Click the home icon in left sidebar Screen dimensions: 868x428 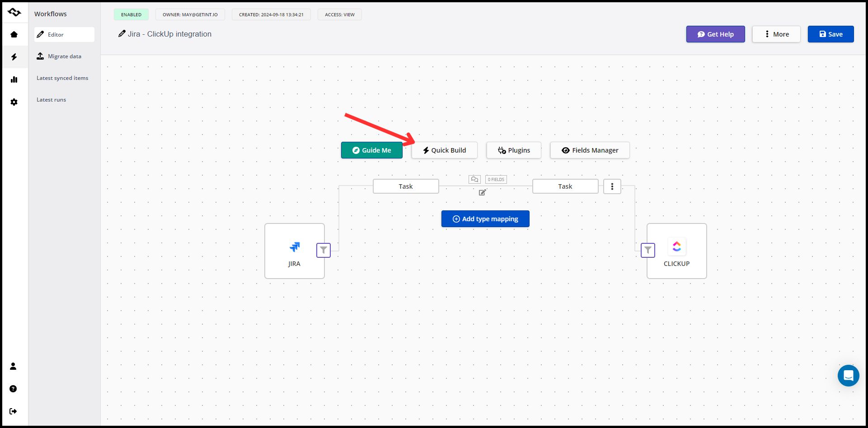pos(14,34)
